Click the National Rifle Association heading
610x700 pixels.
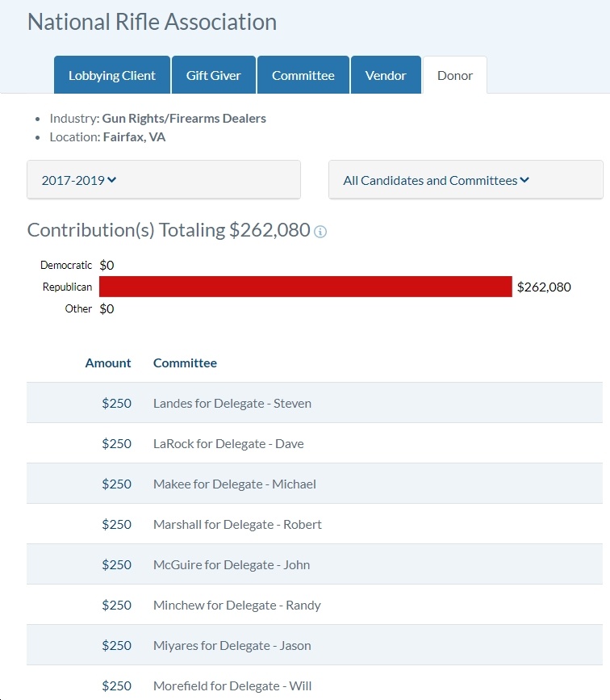click(x=152, y=22)
